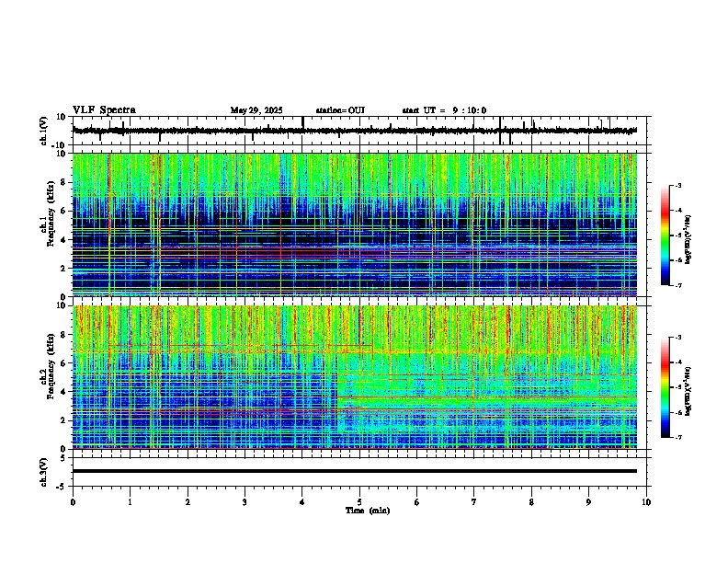This screenshot has width=728, height=563.
Task: Click the "Time (min)" axis label
Action: 368,511
